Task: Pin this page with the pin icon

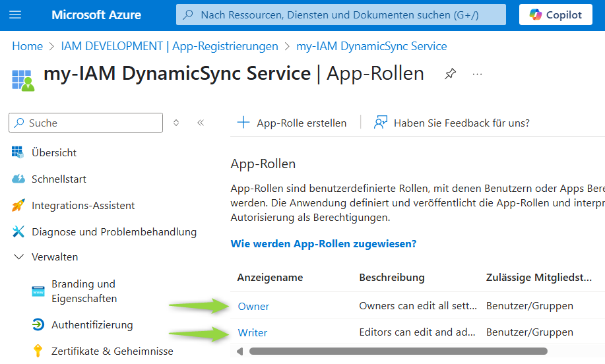Action: click(x=450, y=74)
